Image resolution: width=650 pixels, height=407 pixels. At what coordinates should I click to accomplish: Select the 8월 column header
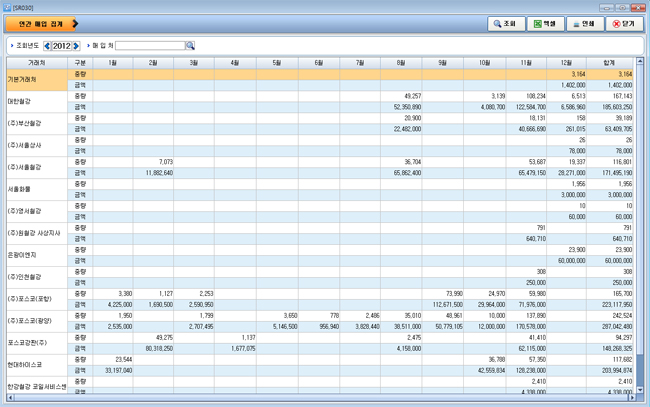coord(401,63)
